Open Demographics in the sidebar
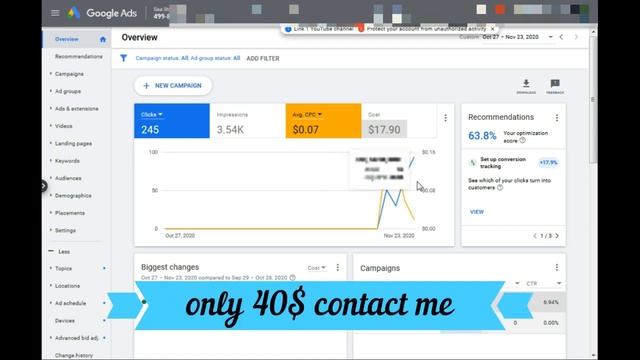This screenshot has height=360, width=640. [x=73, y=196]
